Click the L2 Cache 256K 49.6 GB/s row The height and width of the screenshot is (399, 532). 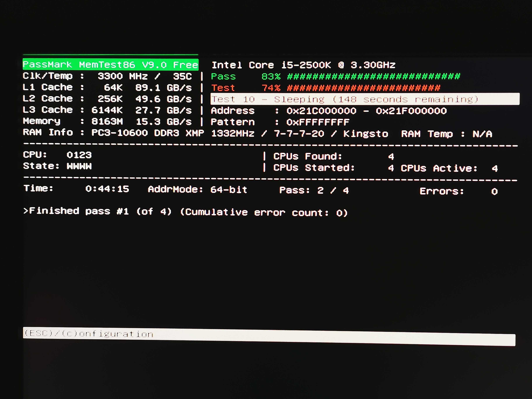[107, 99]
